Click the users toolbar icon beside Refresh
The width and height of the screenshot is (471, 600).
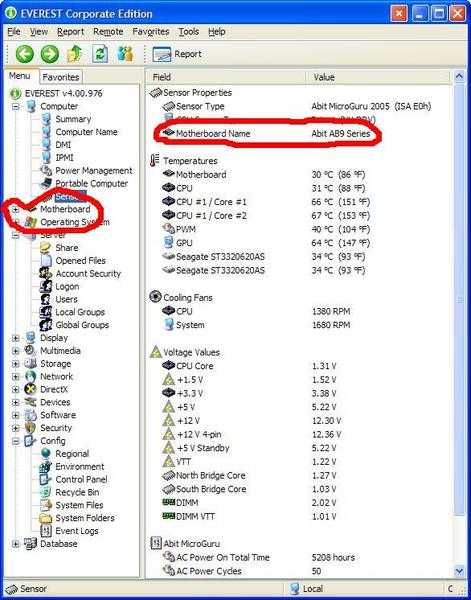pos(125,54)
